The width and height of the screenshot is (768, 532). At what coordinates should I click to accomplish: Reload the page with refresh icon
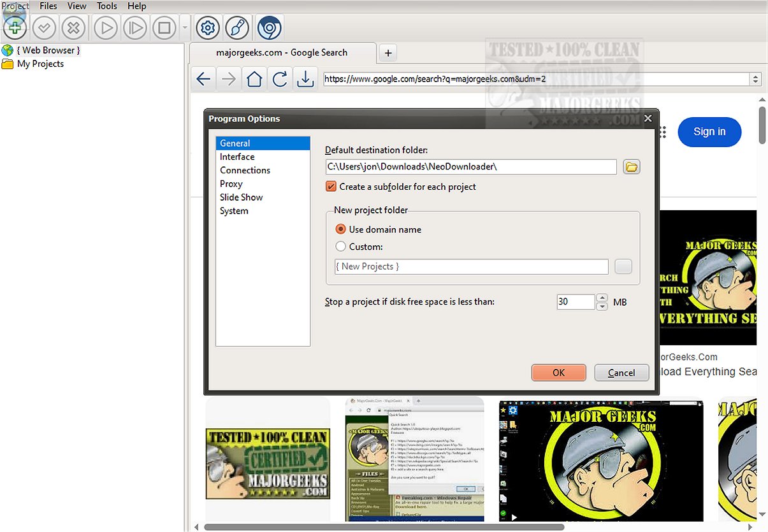[x=280, y=79]
